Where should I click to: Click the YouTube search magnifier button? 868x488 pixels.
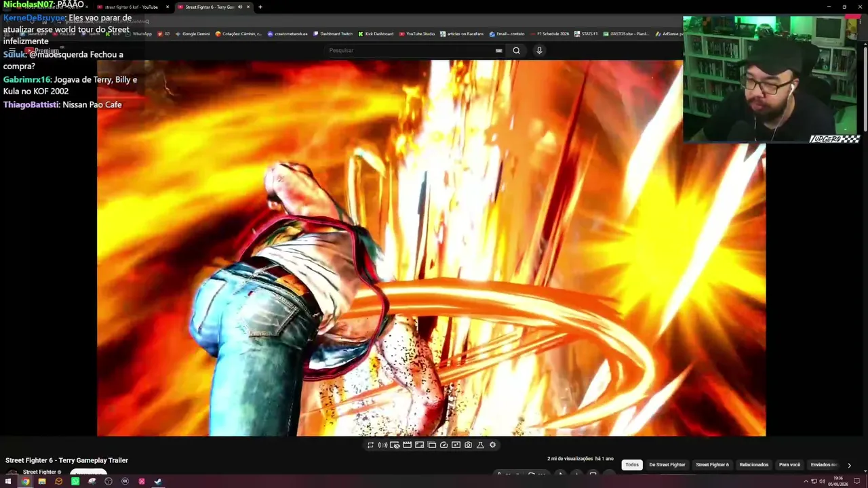pos(516,50)
